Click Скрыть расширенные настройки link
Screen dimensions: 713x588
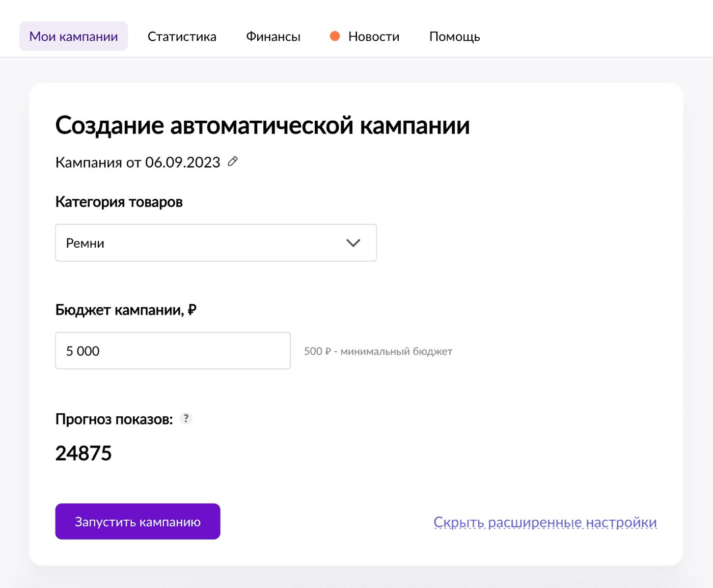(545, 522)
